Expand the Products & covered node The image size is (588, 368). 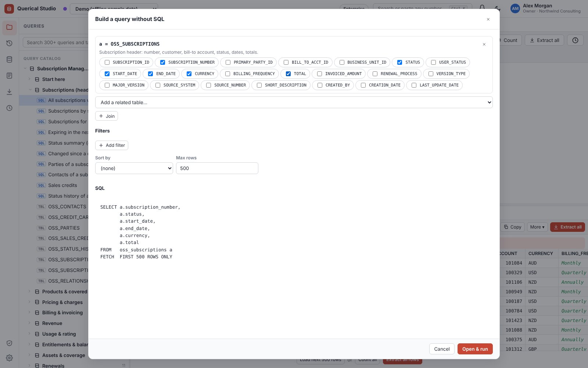[30, 292]
